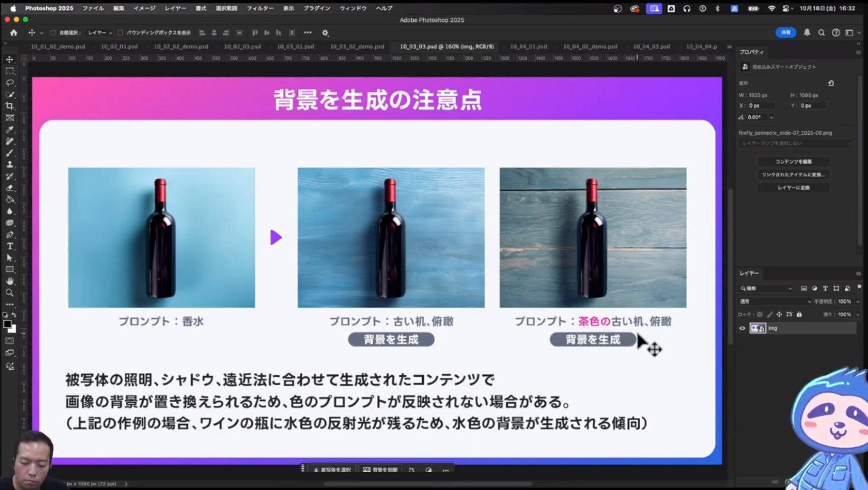This screenshot has width=868, height=490.
Task: Select the Frame tool
Action: pos(10,118)
